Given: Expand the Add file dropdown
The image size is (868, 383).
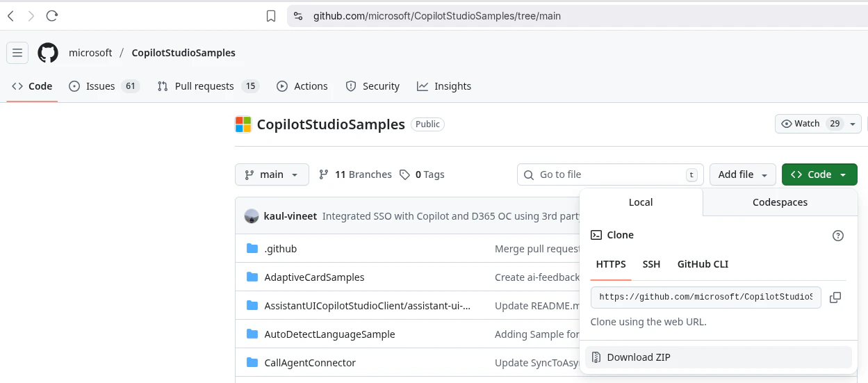Looking at the screenshot, I should [x=743, y=174].
